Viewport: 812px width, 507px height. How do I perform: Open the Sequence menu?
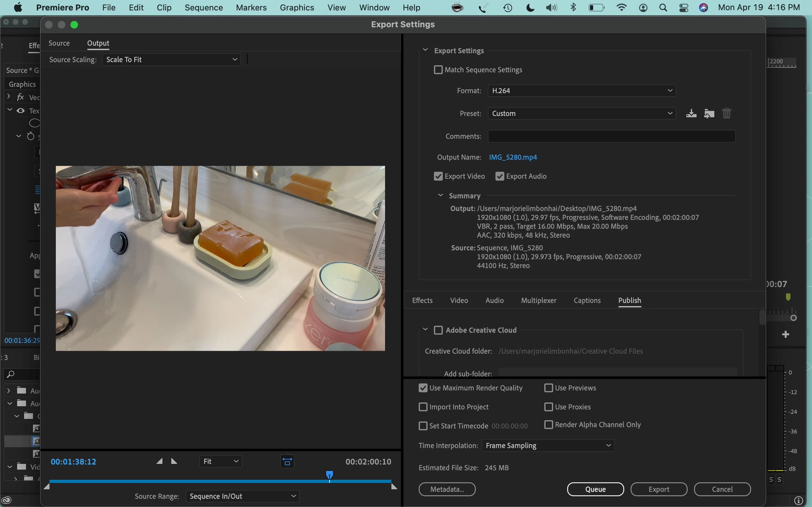203,7
